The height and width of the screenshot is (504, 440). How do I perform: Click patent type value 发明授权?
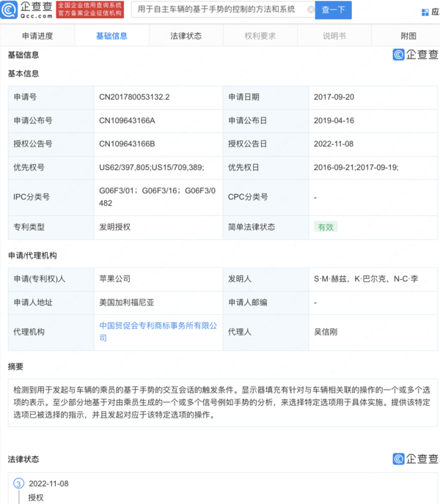tap(115, 227)
